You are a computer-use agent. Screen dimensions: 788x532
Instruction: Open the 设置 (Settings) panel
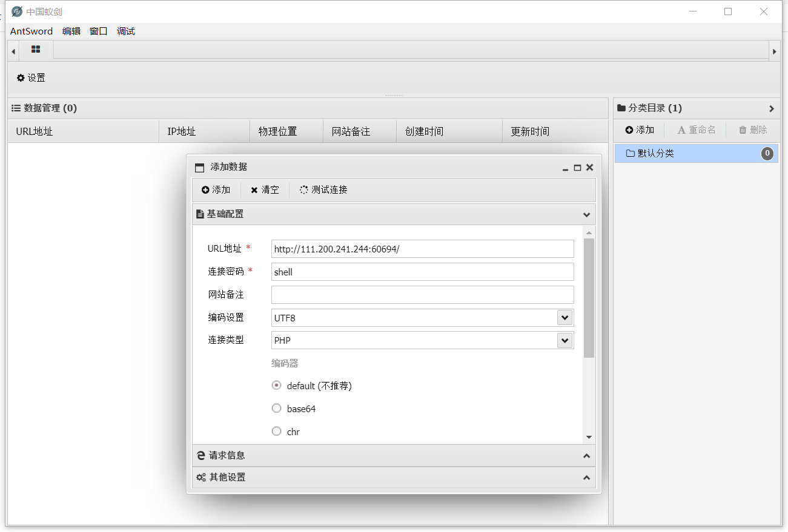[x=30, y=77]
